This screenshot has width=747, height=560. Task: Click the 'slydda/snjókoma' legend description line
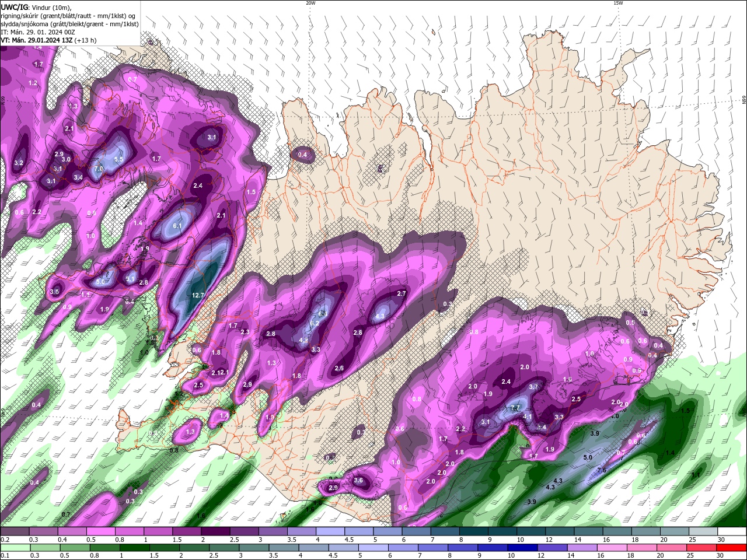pos(69,24)
